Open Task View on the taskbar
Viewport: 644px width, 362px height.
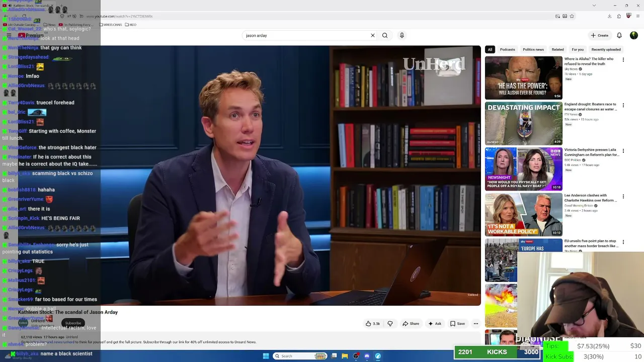[334, 356]
